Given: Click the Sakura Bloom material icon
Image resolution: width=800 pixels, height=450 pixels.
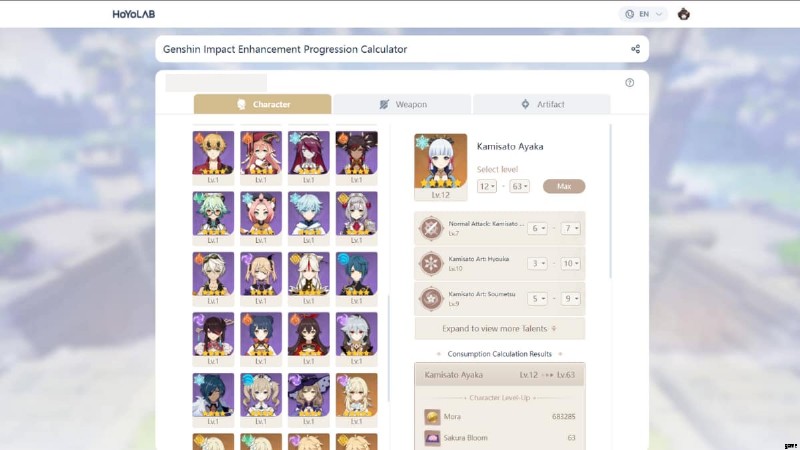Looking at the screenshot, I should click(x=432, y=438).
